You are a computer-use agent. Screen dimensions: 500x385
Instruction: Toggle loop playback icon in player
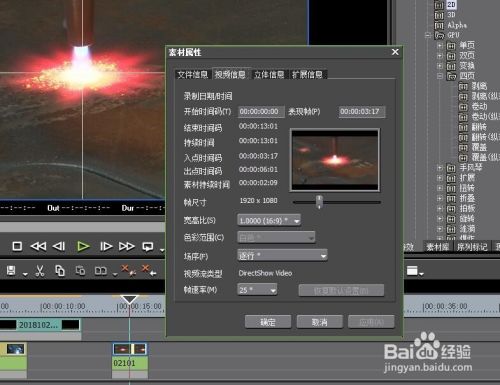click(x=148, y=247)
